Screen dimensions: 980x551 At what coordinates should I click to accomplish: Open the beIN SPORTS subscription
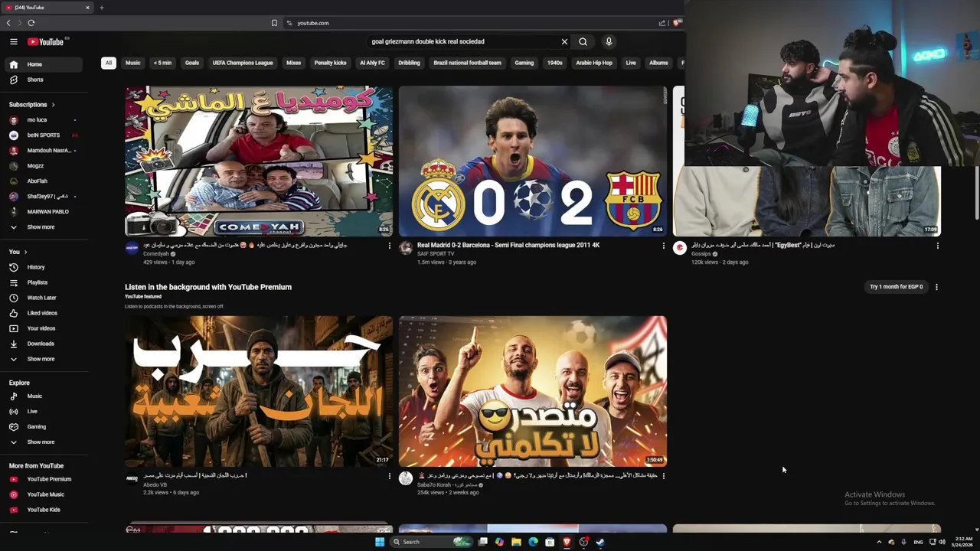click(45, 135)
